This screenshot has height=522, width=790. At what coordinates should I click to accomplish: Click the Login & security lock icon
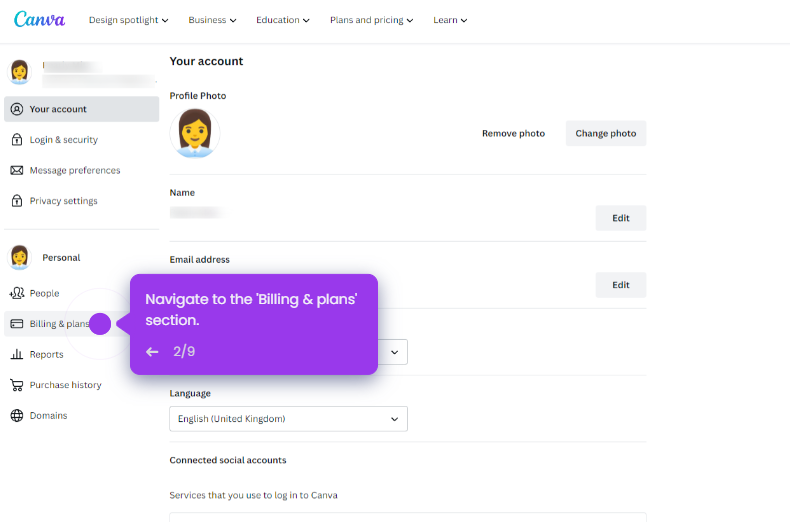tap(17, 140)
